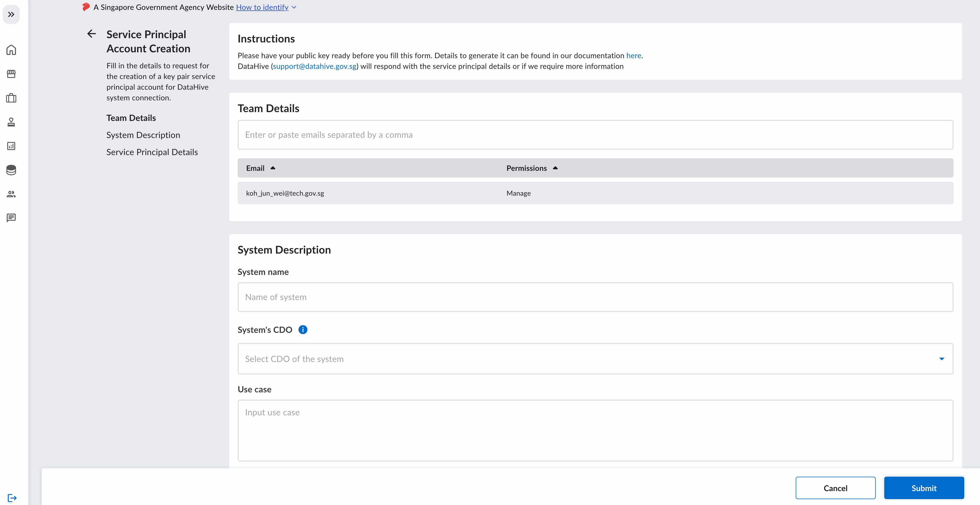The image size is (980, 505).
Task: Open the briefcase icon in the sidebar
Action: (11, 98)
